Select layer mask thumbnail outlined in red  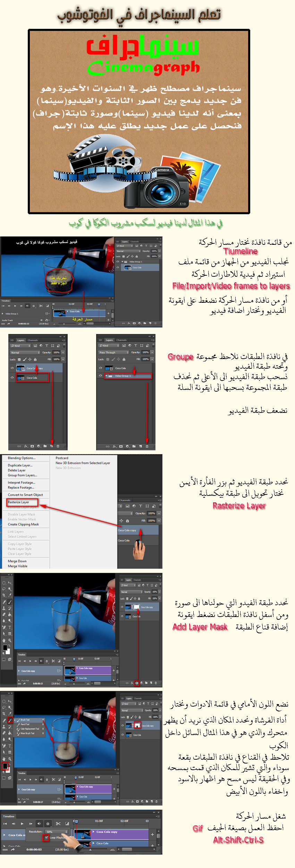click(137, 726)
